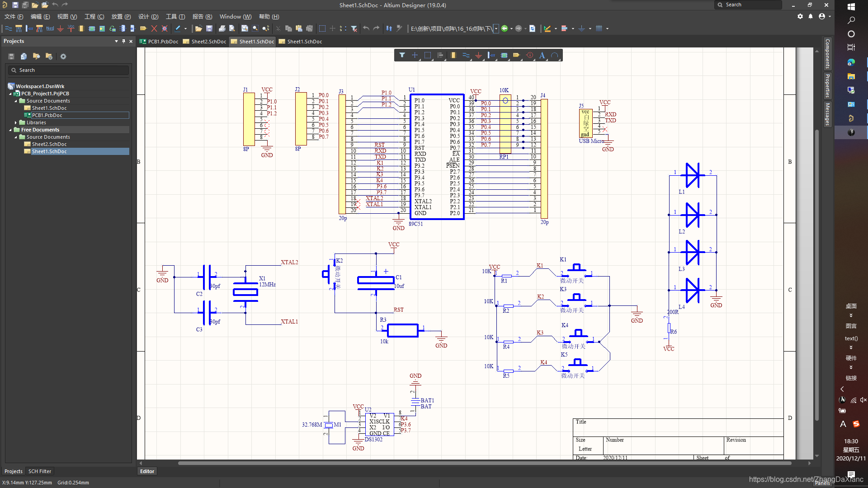The width and height of the screenshot is (868, 488).
Task: Open the user account dropdown in title bar
Action: coord(825,16)
